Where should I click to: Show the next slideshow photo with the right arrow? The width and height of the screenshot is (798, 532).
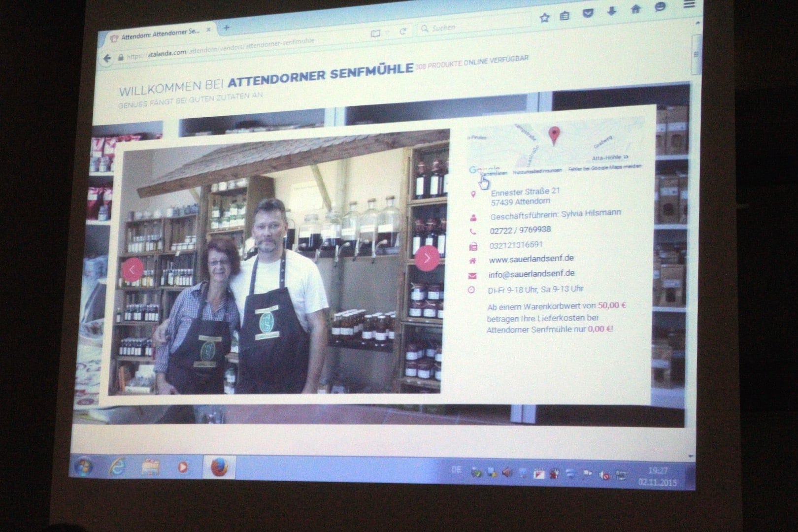pos(427,258)
